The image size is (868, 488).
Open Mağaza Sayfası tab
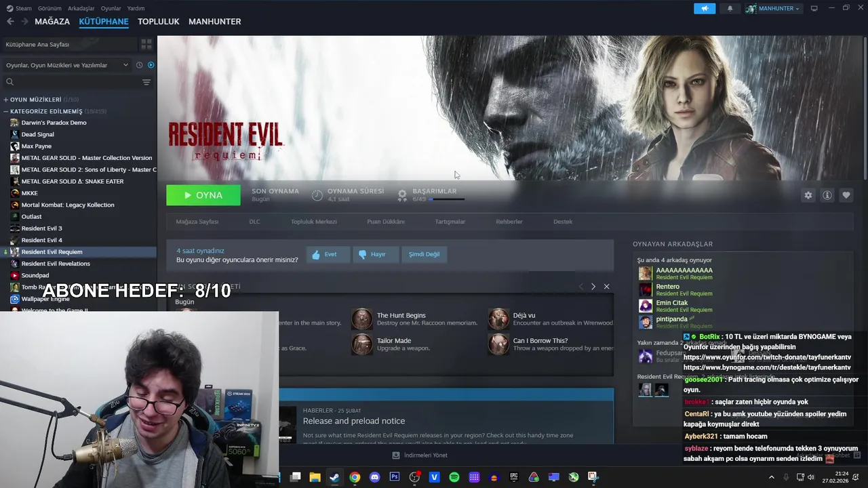[197, 222]
